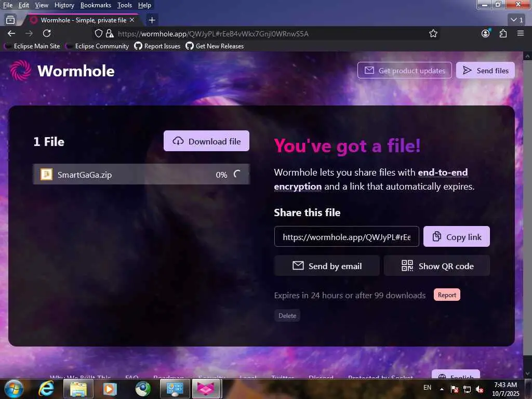Image resolution: width=532 pixels, height=399 pixels.
Task: Open Windows Start menu orb
Action: (x=14, y=389)
